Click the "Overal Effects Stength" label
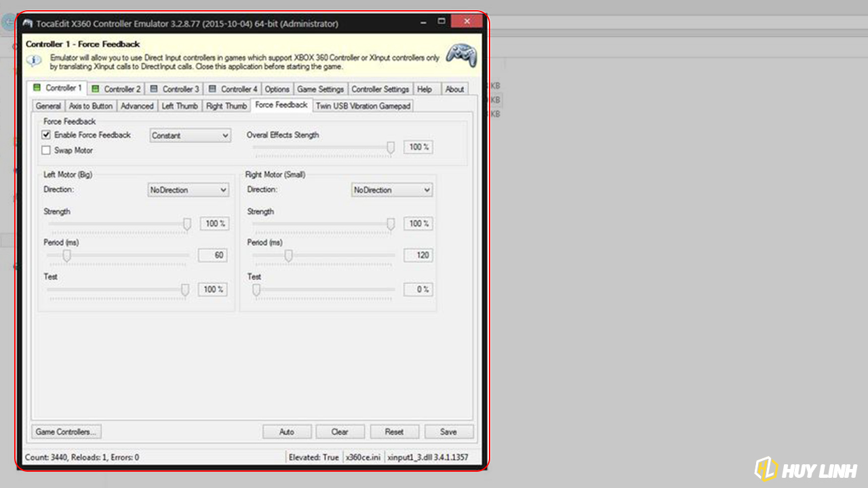 click(x=283, y=135)
